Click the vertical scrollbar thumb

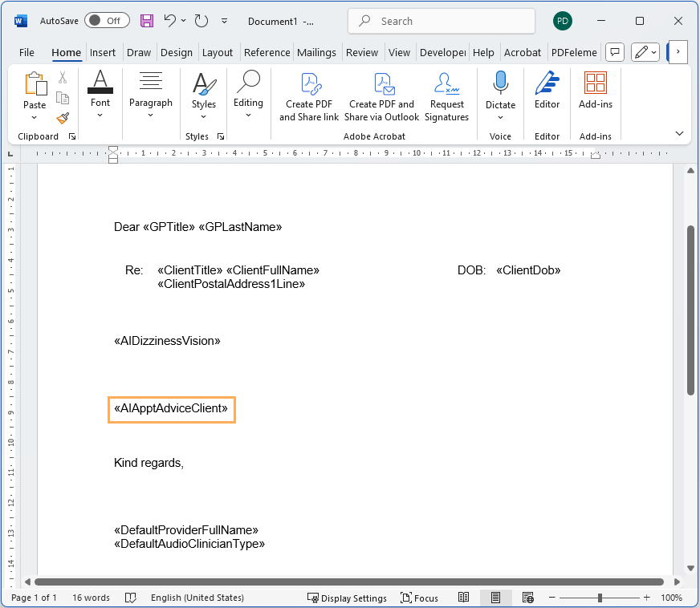point(690,311)
